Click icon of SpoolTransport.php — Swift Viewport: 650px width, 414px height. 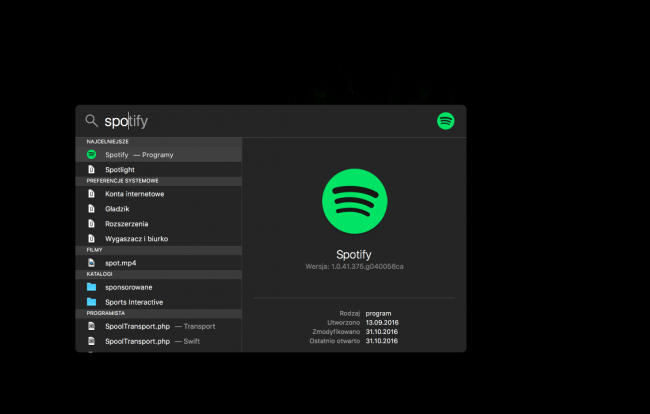[x=92, y=341]
